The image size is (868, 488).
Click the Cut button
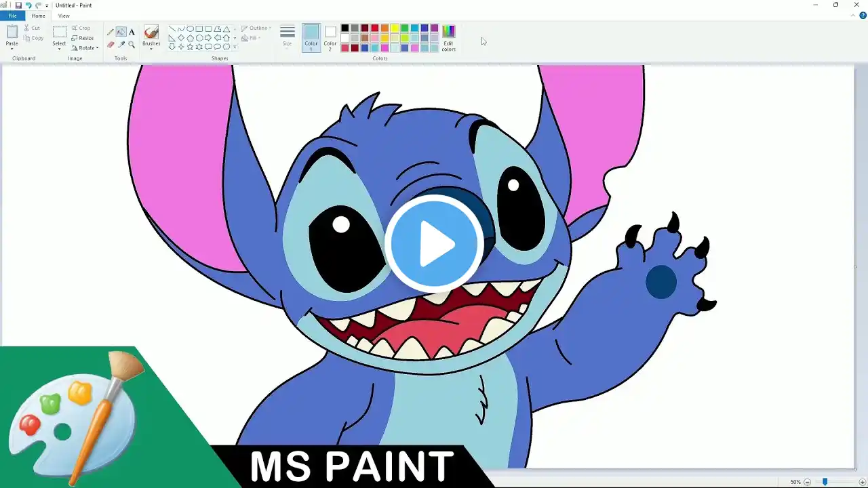point(32,28)
